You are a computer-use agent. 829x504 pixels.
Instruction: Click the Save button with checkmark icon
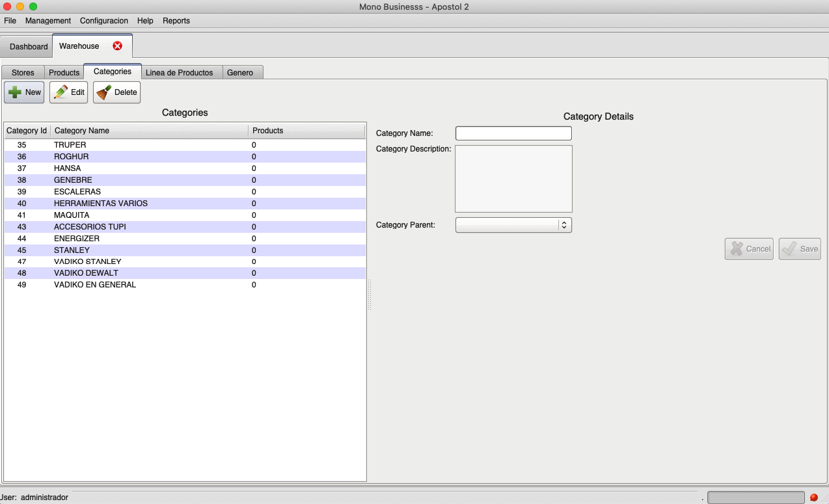(800, 249)
